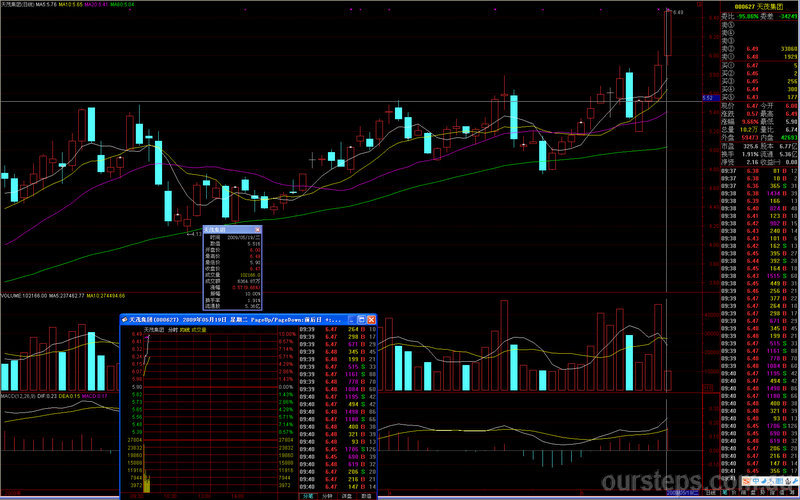
Task: Click the blue 5.52 price axis marker
Action: coord(707,98)
